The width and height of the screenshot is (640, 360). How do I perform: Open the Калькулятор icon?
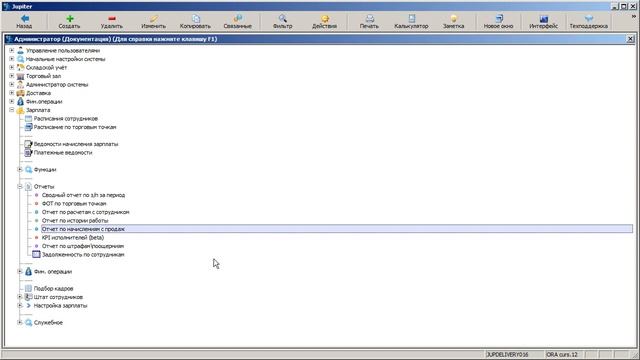(x=411, y=18)
